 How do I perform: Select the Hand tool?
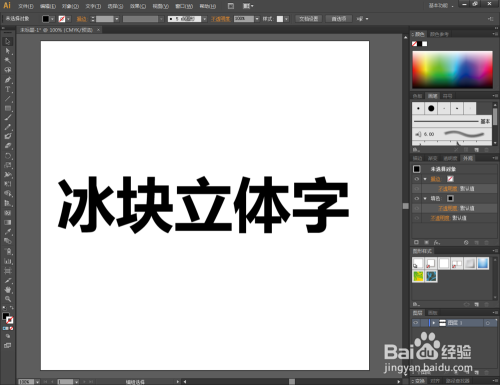click(x=8, y=289)
